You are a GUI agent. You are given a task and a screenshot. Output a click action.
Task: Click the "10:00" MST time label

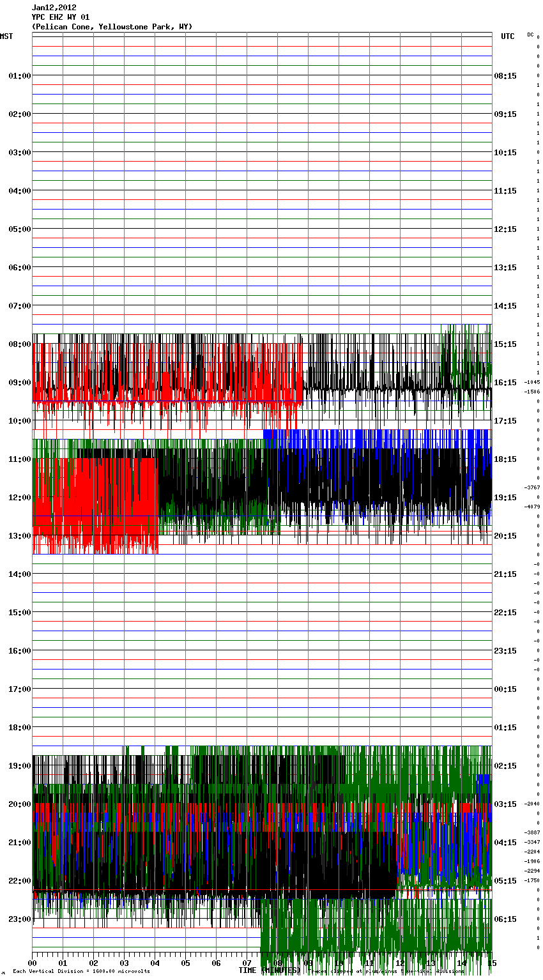(x=20, y=421)
